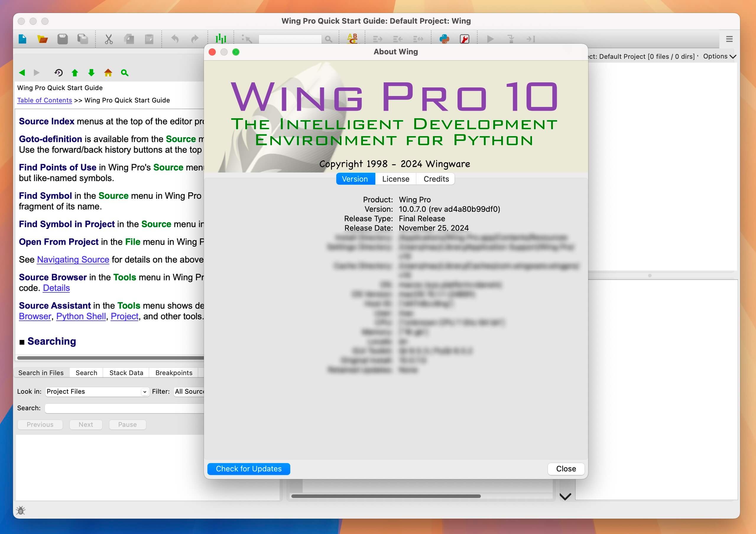This screenshot has width=756, height=534.
Task: Follow the Navigating Source link
Action: (73, 260)
